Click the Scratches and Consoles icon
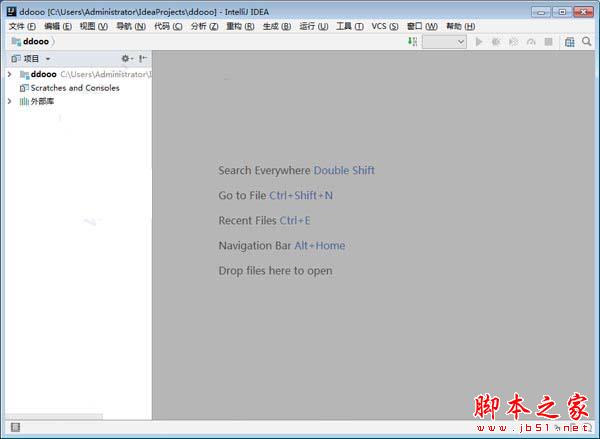This screenshot has width=600, height=439. [24, 88]
